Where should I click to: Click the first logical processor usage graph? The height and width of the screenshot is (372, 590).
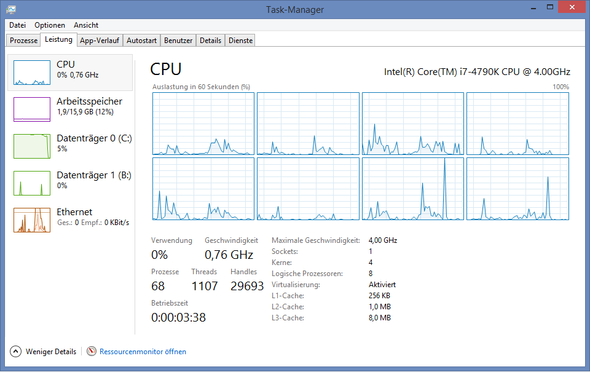pos(203,124)
